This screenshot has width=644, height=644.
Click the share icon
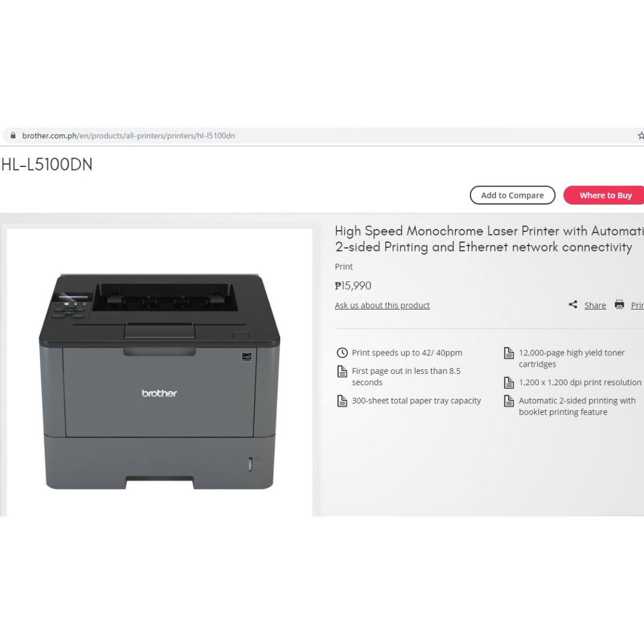coord(573,304)
